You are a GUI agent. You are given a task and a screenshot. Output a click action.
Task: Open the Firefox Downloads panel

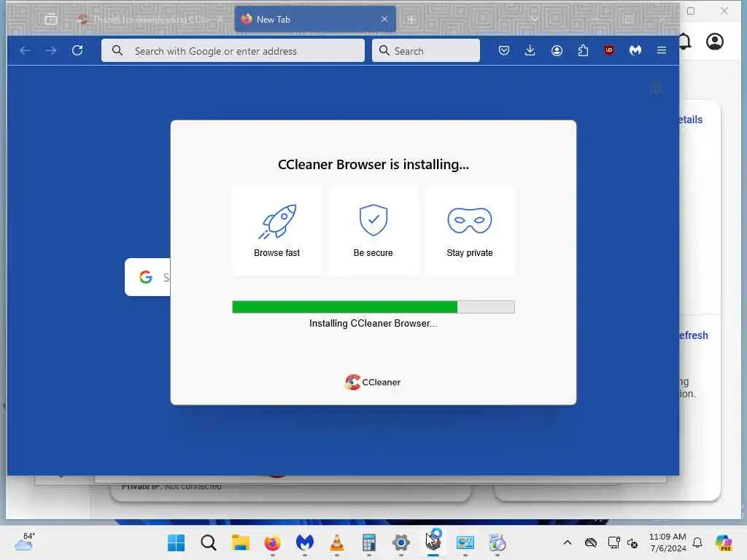point(530,50)
